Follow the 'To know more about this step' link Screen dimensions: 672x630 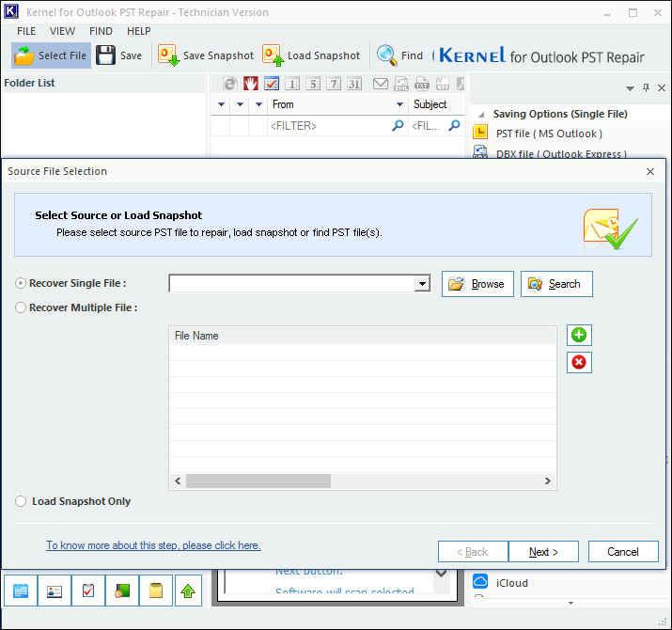[x=153, y=545]
